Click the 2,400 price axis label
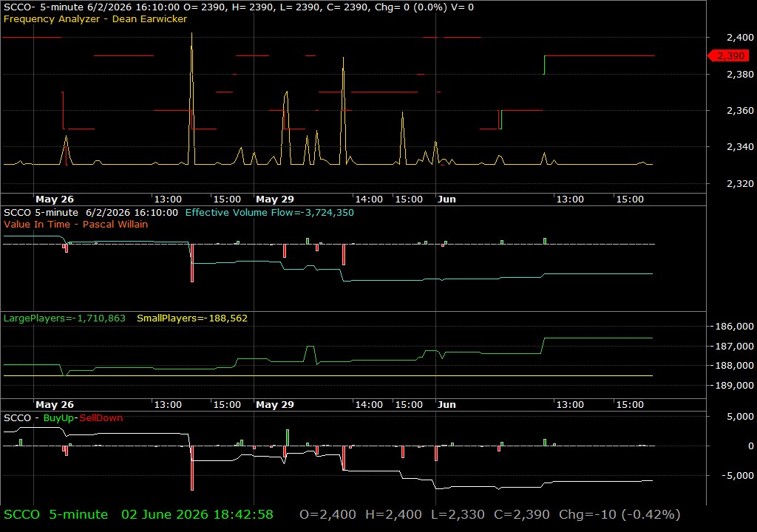This screenshot has height=532, width=757. point(739,38)
